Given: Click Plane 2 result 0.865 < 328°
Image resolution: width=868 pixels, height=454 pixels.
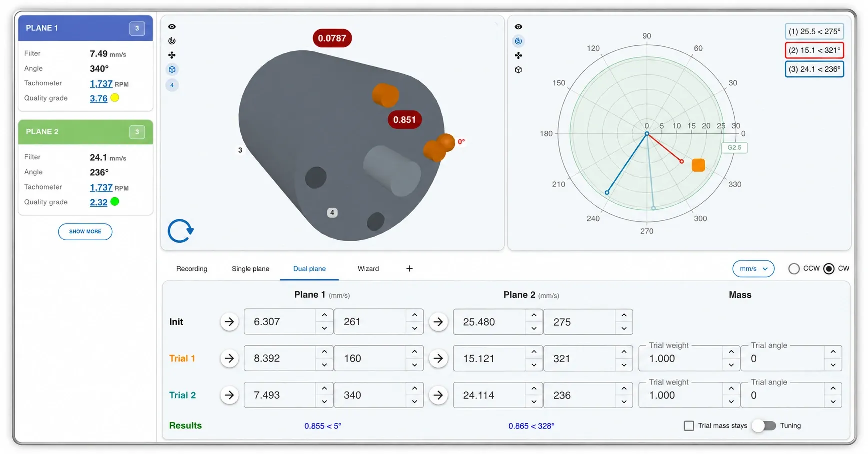Looking at the screenshot, I should coord(531,426).
